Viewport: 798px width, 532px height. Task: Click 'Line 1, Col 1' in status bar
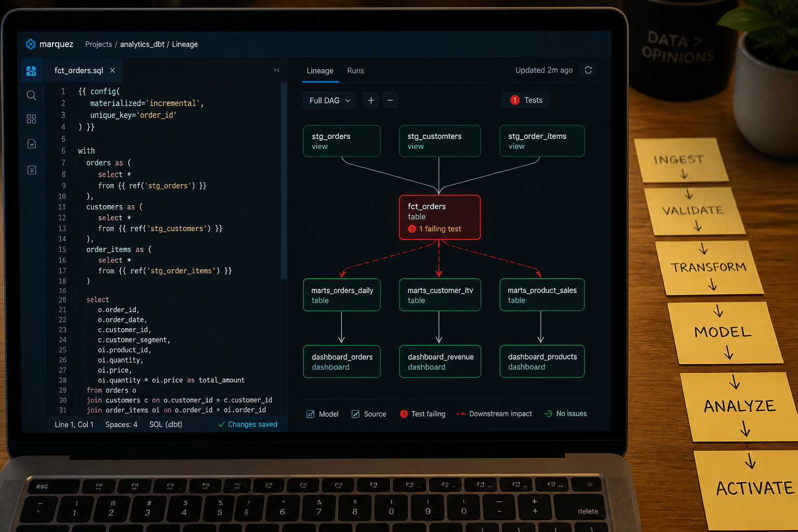click(x=74, y=424)
